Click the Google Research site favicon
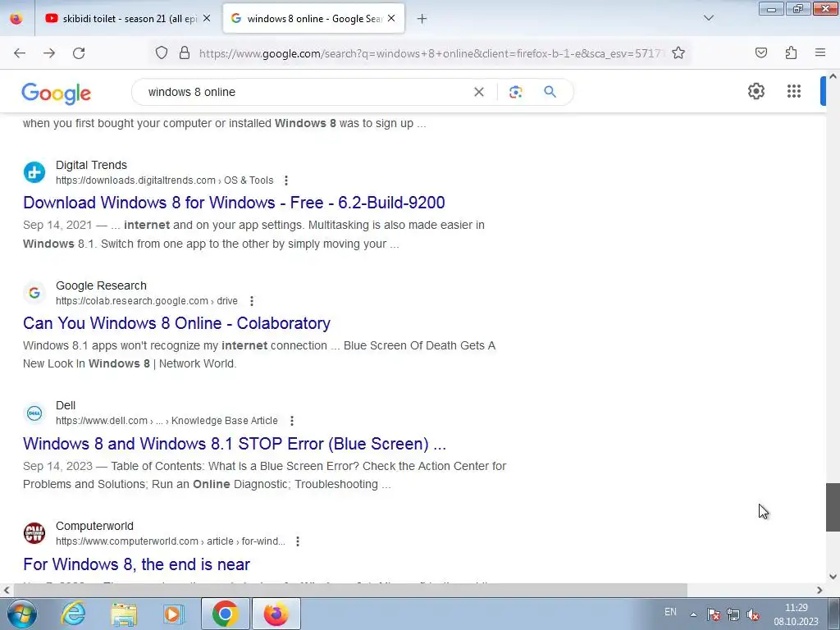Viewport: 840px width, 630px height. pyautogui.click(x=34, y=293)
